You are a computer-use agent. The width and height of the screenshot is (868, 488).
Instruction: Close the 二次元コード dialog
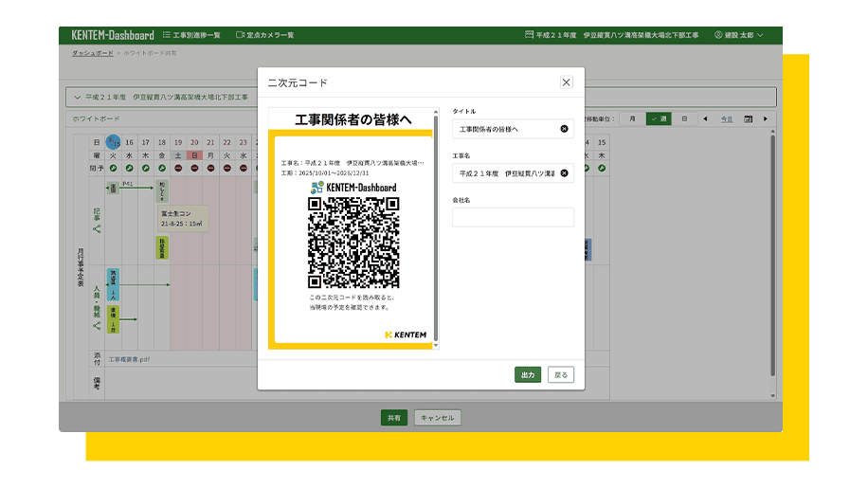(x=566, y=82)
